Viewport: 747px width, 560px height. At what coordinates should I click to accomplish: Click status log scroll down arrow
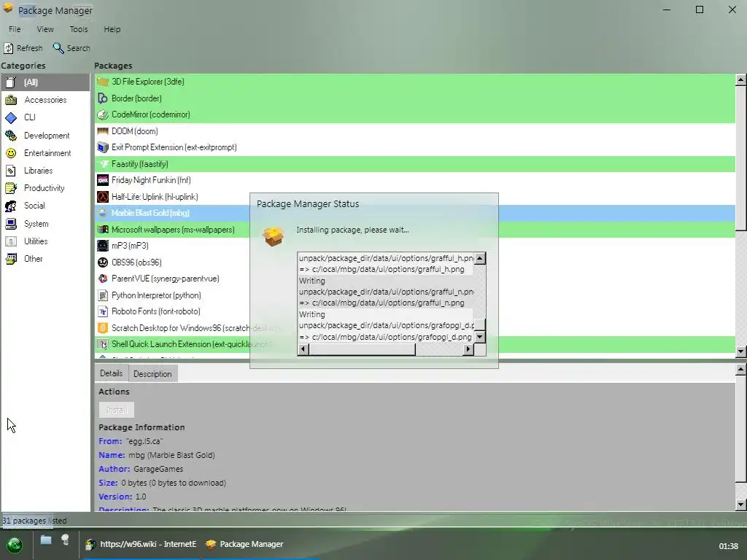(x=480, y=337)
